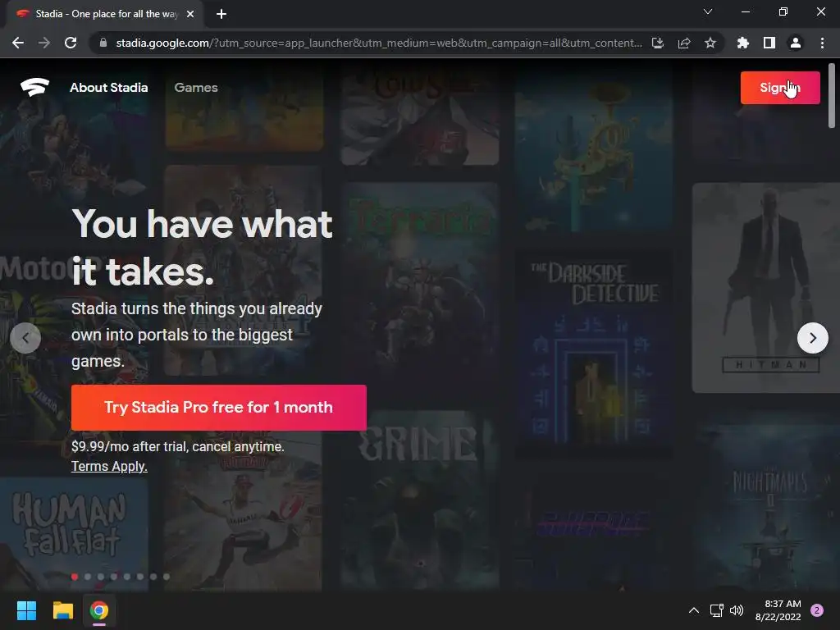Click the GRIME game cover
Screen dimensions: 840x630
419,500
